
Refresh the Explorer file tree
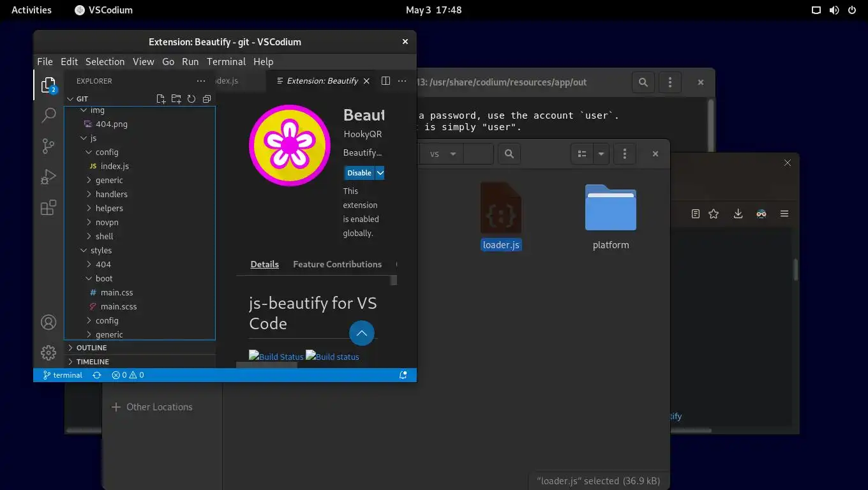[191, 99]
